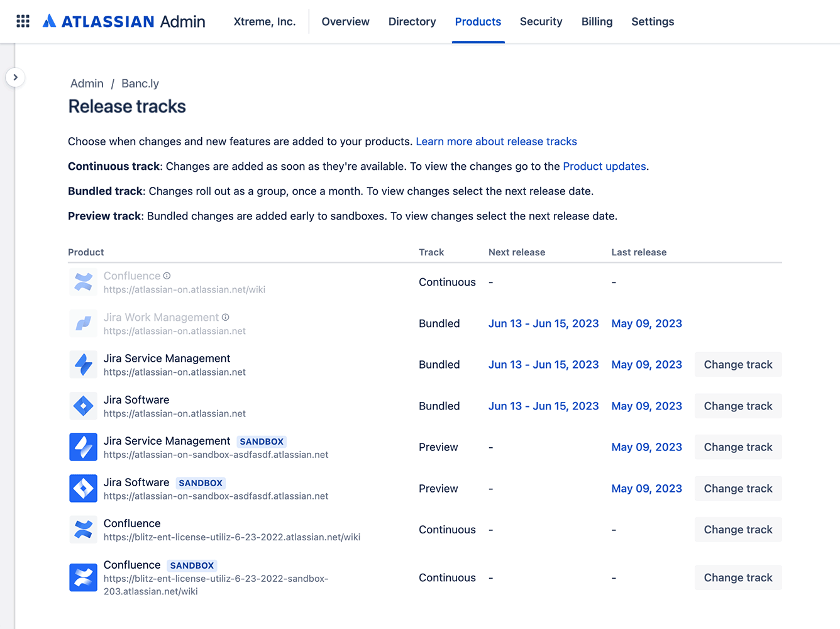Open the app switcher grid icon

point(23,21)
